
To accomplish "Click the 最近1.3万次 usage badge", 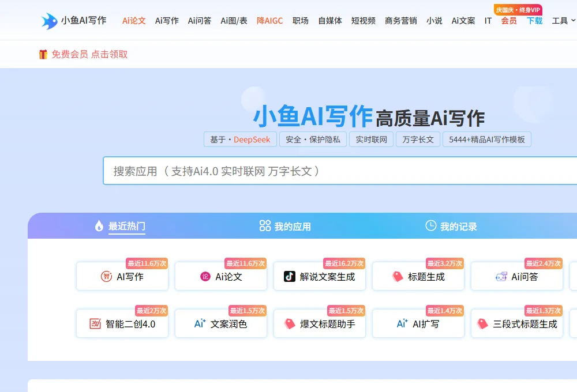I will pos(543,311).
